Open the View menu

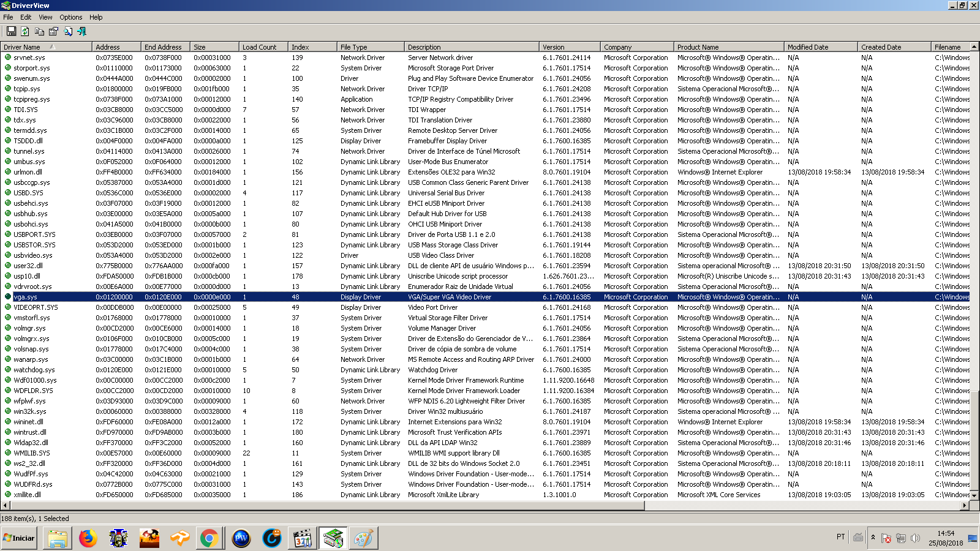[x=45, y=17]
